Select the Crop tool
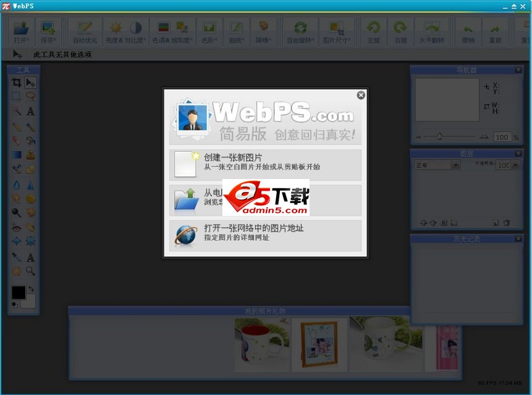The image size is (532, 395). tap(15, 84)
